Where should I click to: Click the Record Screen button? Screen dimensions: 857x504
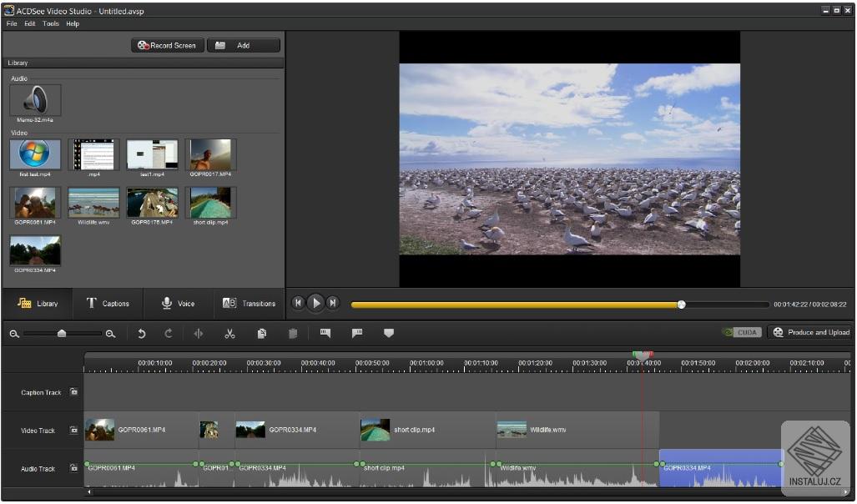[x=167, y=45]
